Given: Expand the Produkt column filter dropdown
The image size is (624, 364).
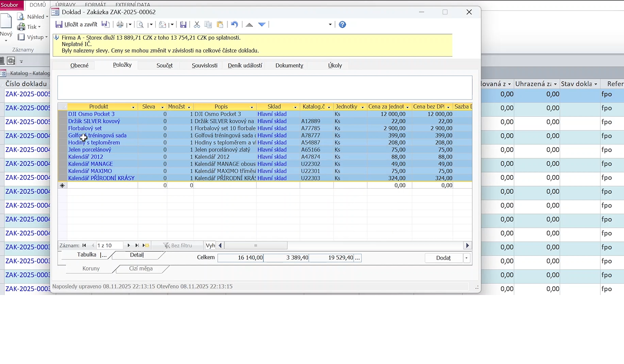Looking at the screenshot, I should 133,107.
